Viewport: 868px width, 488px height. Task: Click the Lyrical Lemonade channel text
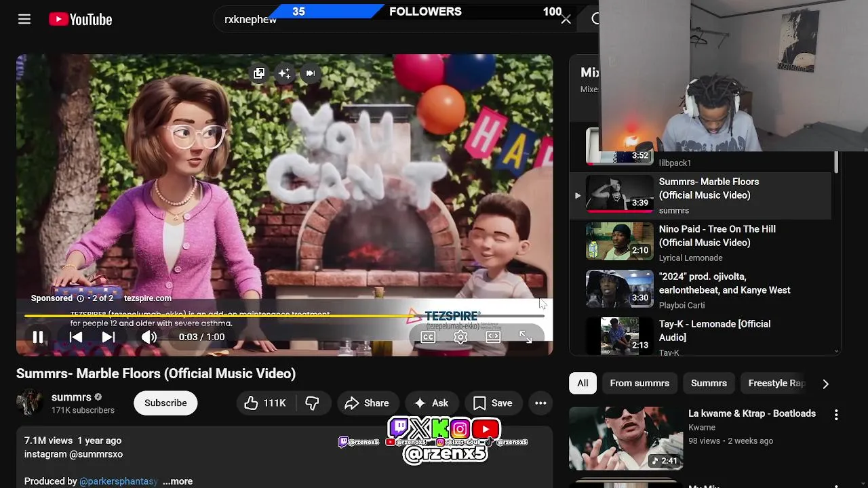tap(690, 258)
